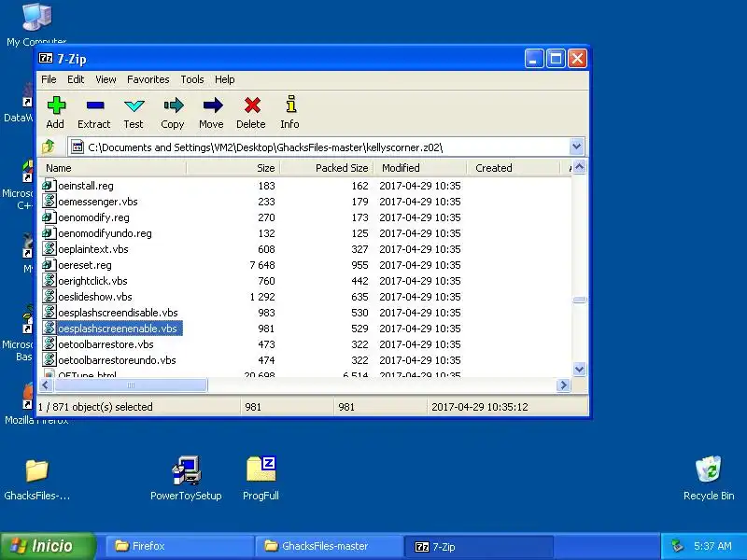Click the Copy toolbar icon
The image size is (747, 560).
point(173,105)
